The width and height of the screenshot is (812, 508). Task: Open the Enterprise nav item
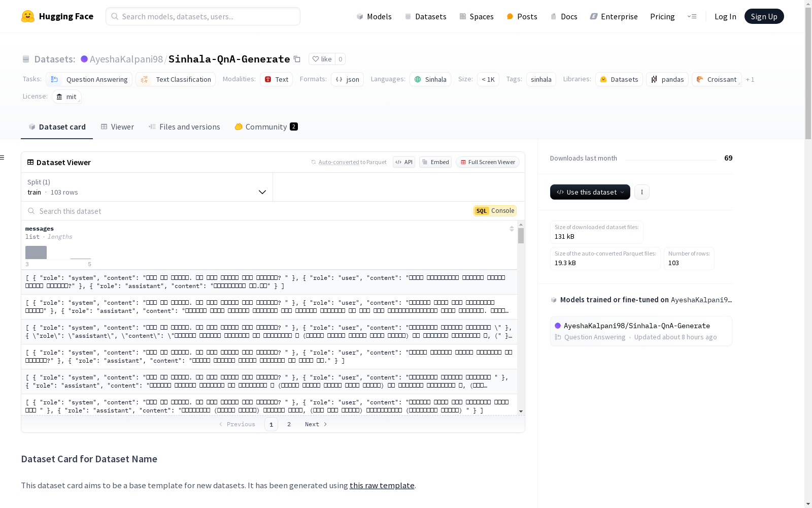pos(614,16)
